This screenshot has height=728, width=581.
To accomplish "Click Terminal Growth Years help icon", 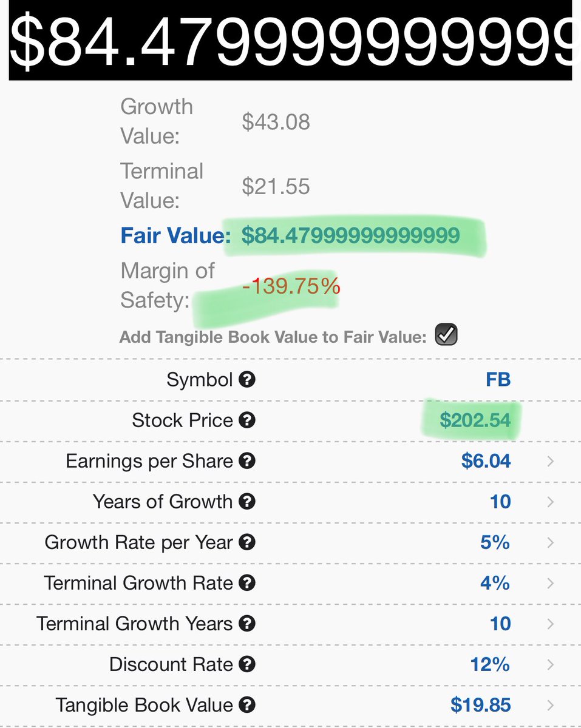I will [x=246, y=624].
